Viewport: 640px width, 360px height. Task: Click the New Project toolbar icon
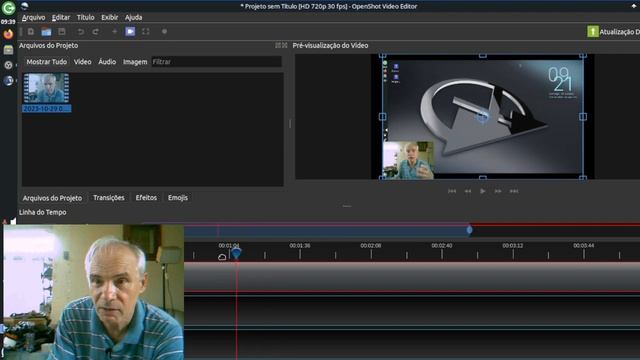[31, 31]
